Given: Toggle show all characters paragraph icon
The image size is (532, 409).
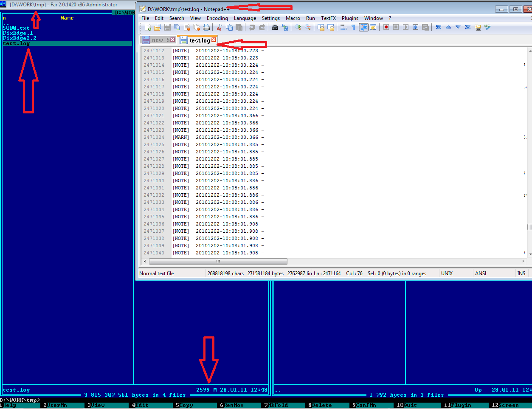Looking at the screenshot, I should point(353,27).
